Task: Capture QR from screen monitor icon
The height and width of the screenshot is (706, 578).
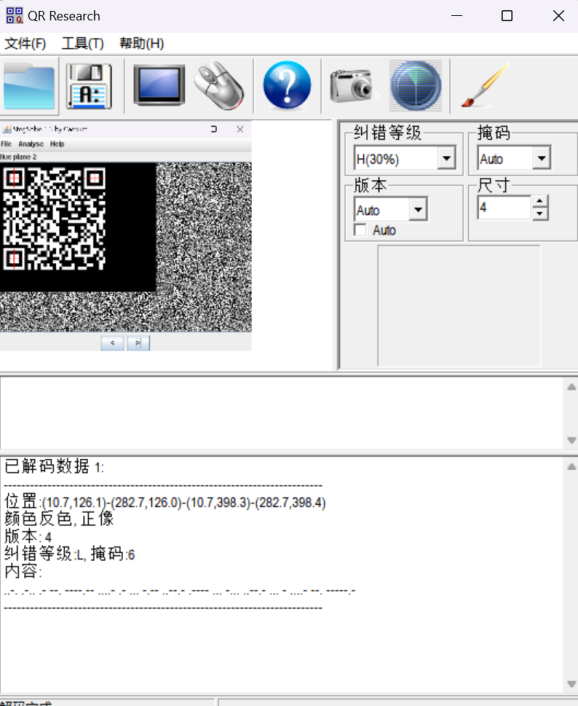Action: (x=159, y=85)
